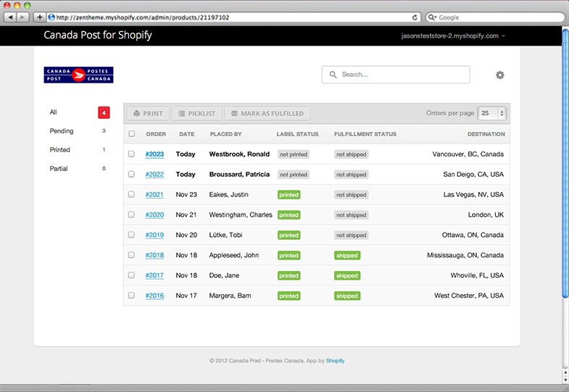The image size is (569, 392).
Task: Click the Google search field
Action: tap(495, 17)
